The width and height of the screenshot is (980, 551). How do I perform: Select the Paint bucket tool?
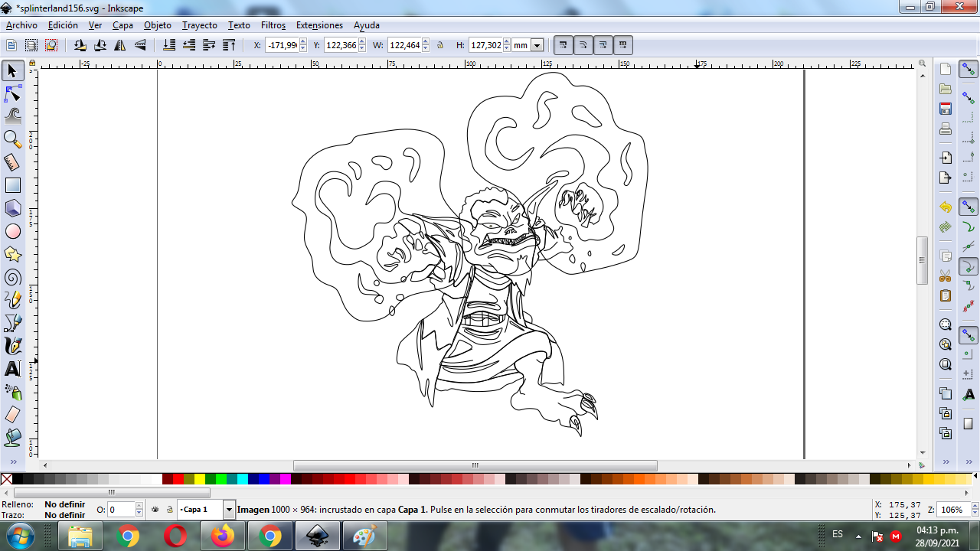pyautogui.click(x=12, y=438)
